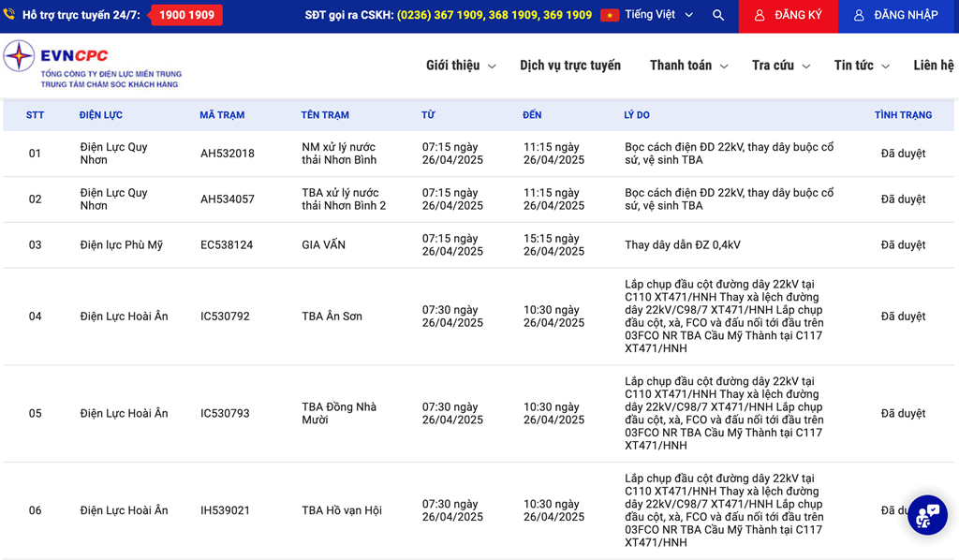The height and width of the screenshot is (560, 959).
Task: Click Đã duyệt status in row 01
Action: tap(904, 154)
